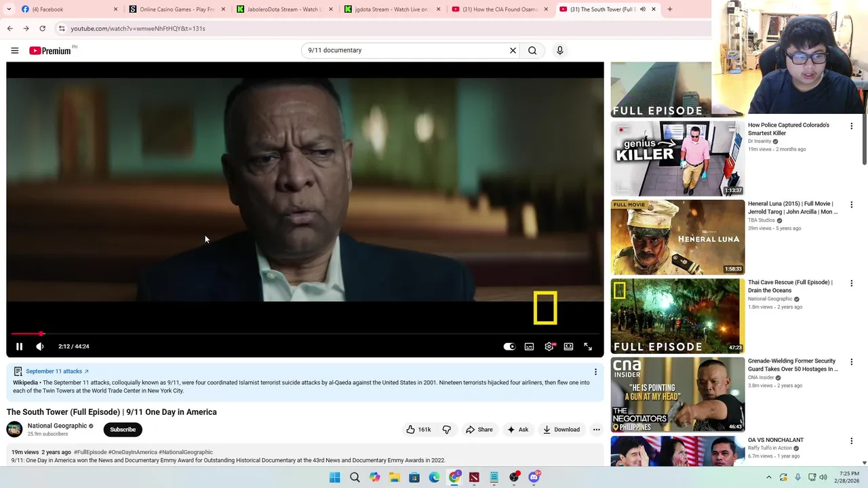Open the Heneral Luna full movie thumbnail
This screenshot has width=868, height=488.
[677, 237]
